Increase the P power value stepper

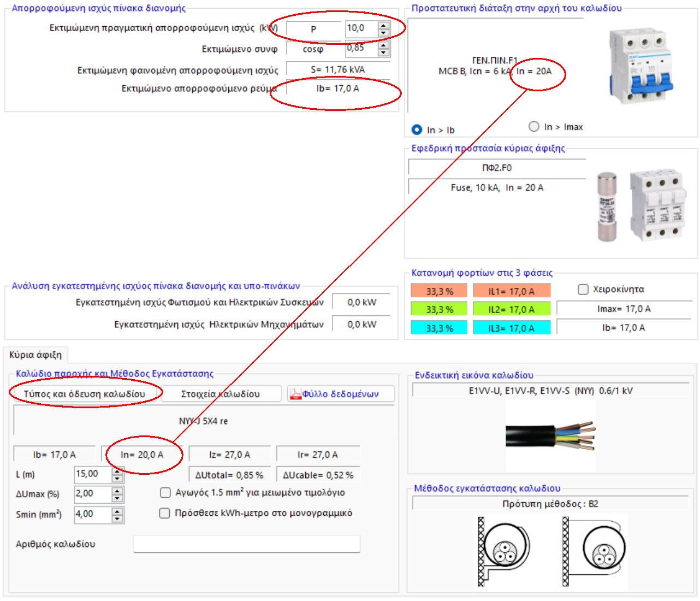(384, 25)
